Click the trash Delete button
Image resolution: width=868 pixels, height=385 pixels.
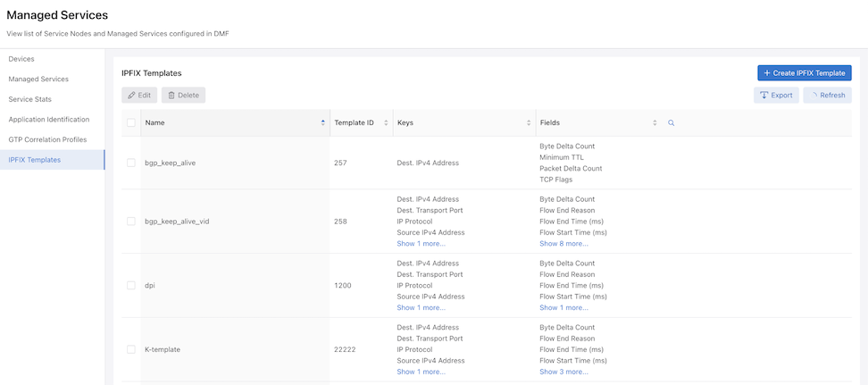183,96
